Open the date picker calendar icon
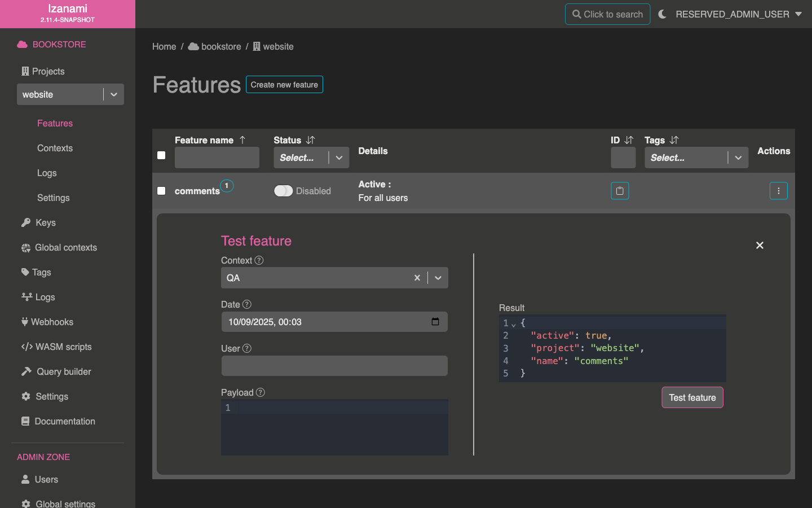Viewport: 812px width, 508px height. [x=435, y=322]
